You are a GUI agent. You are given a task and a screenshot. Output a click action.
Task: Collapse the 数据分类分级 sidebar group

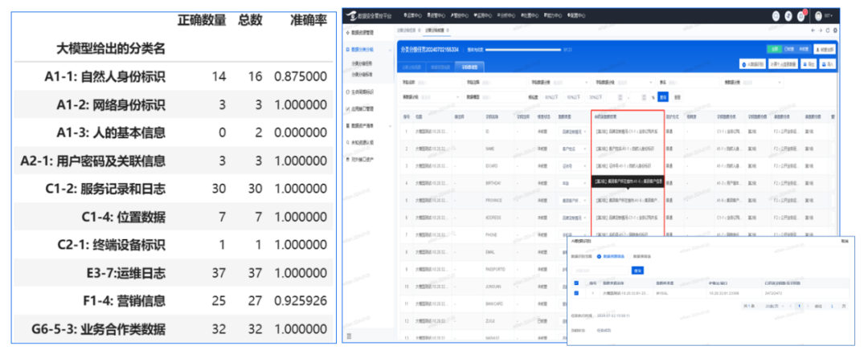coord(391,50)
